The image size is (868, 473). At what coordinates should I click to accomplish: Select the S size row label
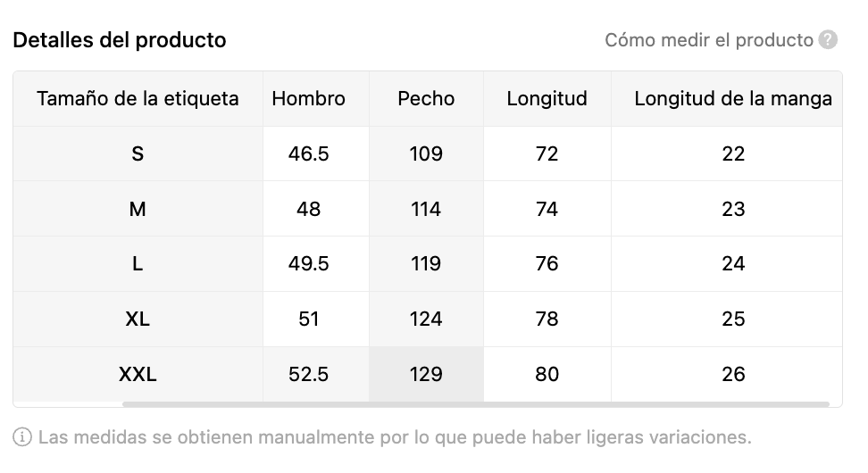[138, 154]
